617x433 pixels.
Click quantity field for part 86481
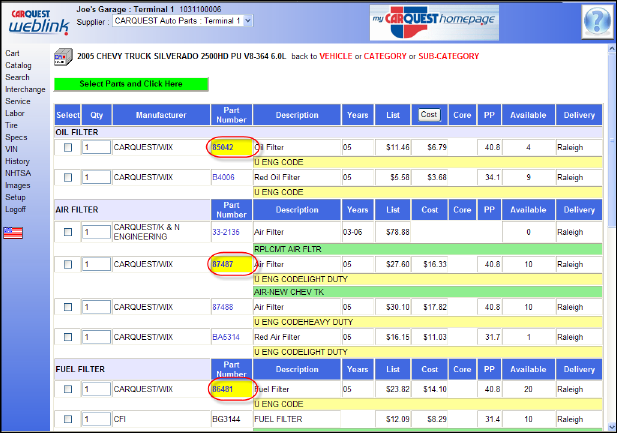tap(96, 389)
